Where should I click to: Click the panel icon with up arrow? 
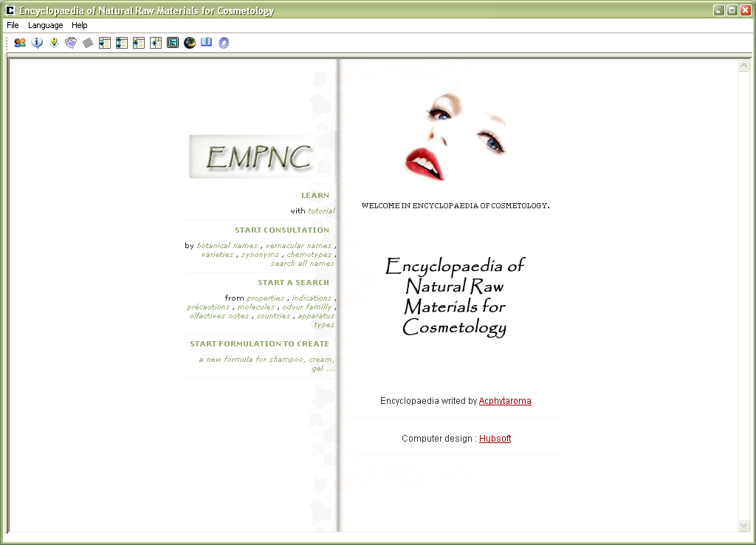tap(139, 43)
